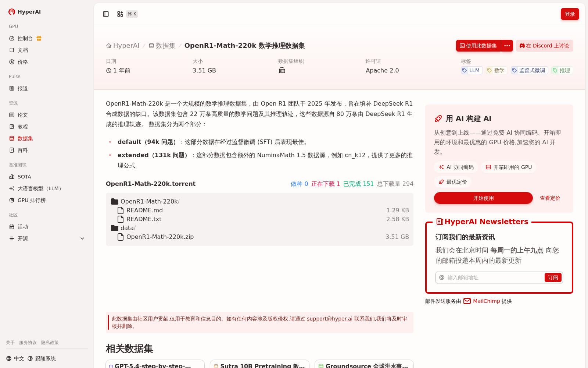
Task: Open the command search ⌘K icon
Action: [120, 14]
